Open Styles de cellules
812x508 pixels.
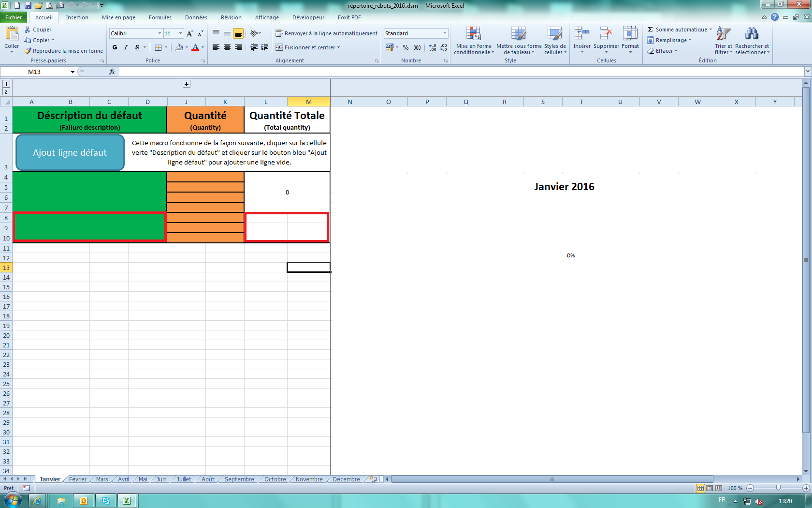(x=555, y=41)
